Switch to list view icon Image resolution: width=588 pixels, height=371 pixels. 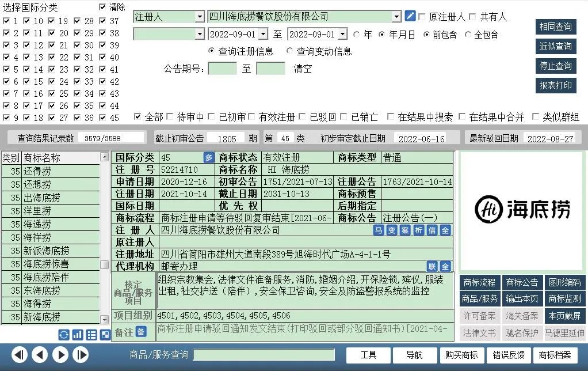pos(91,335)
